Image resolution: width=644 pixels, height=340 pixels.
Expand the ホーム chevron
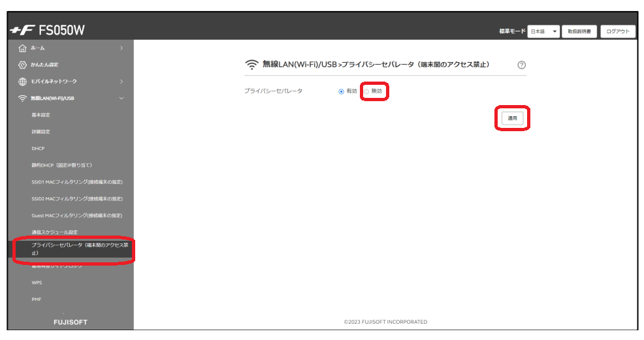click(x=121, y=48)
